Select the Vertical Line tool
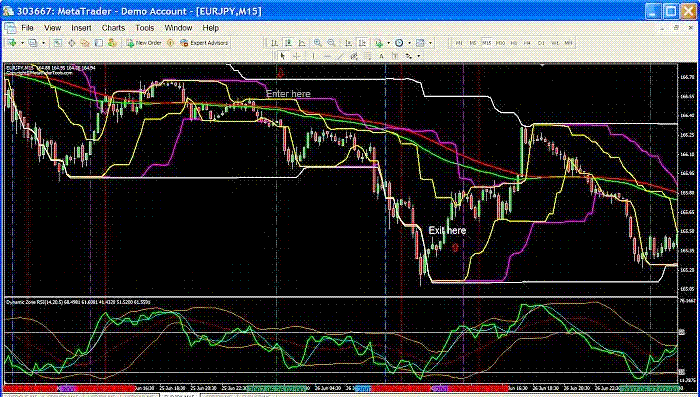Screen dimensions: 700x397 [x=313, y=56]
